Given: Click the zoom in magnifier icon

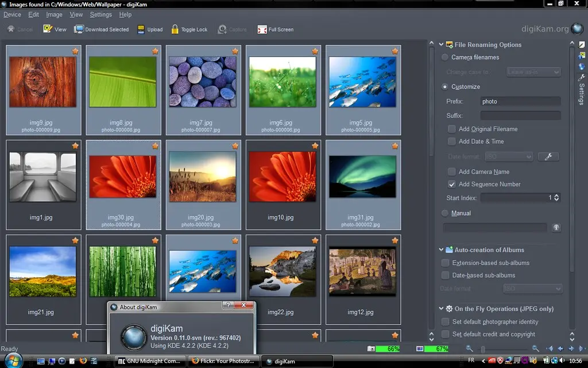Looking at the screenshot, I should click(535, 349).
